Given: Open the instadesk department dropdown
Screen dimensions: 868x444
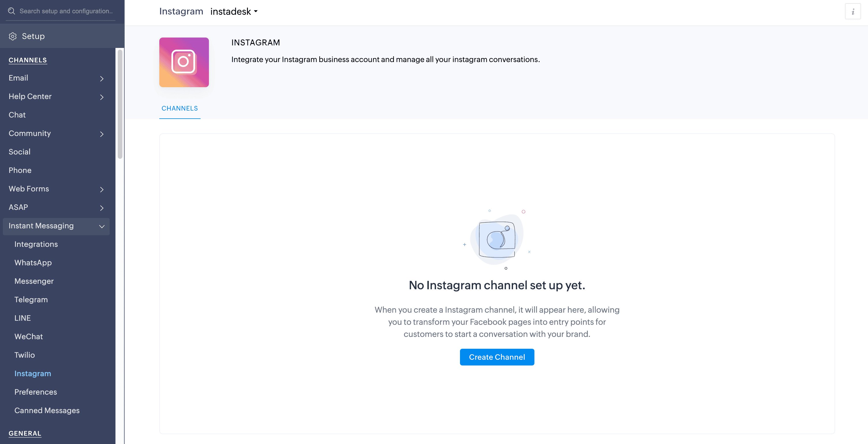Looking at the screenshot, I should tap(234, 12).
